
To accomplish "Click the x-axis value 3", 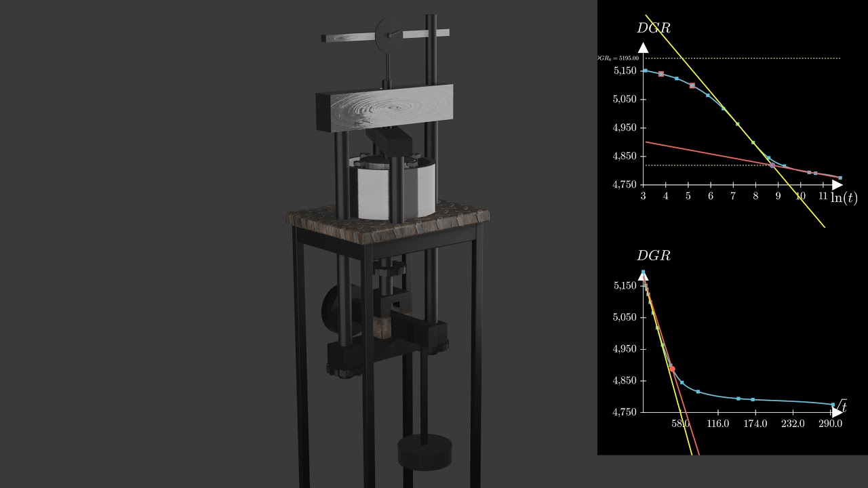I will (643, 196).
